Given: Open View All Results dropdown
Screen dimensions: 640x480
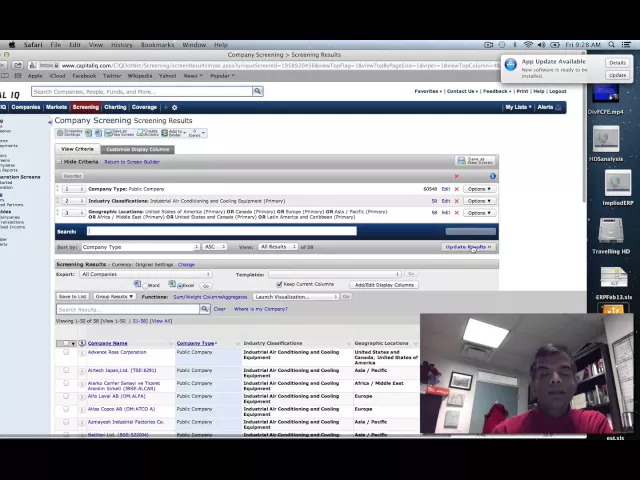Looking at the screenshot, I should [278, 247].
